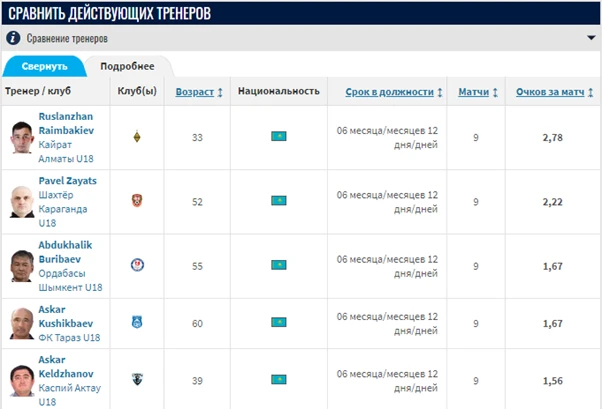Click Askar Keldzhanov portrait thumbnail
The width and height of the screenshot is (602, 409).
pos(21,381)
